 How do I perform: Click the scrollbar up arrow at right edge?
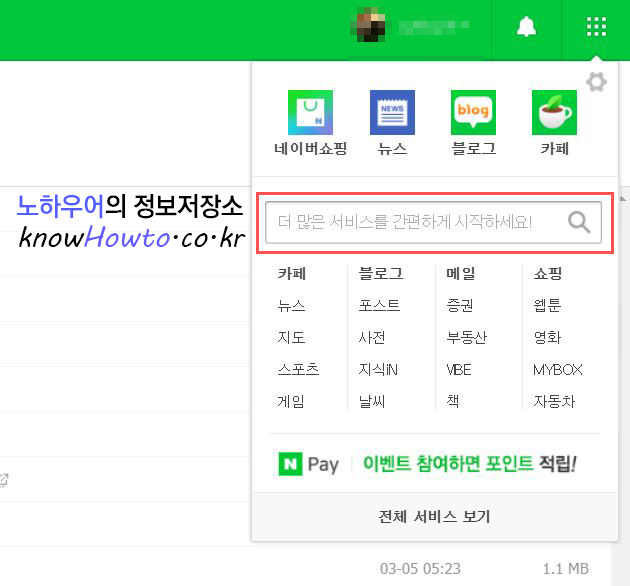(623, 198)
